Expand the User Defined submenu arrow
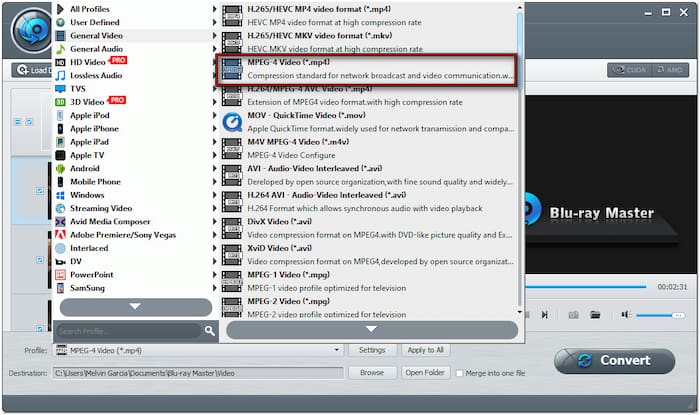Image resolution: width=700 pixels, height=415 pixels. click(214, 22)
